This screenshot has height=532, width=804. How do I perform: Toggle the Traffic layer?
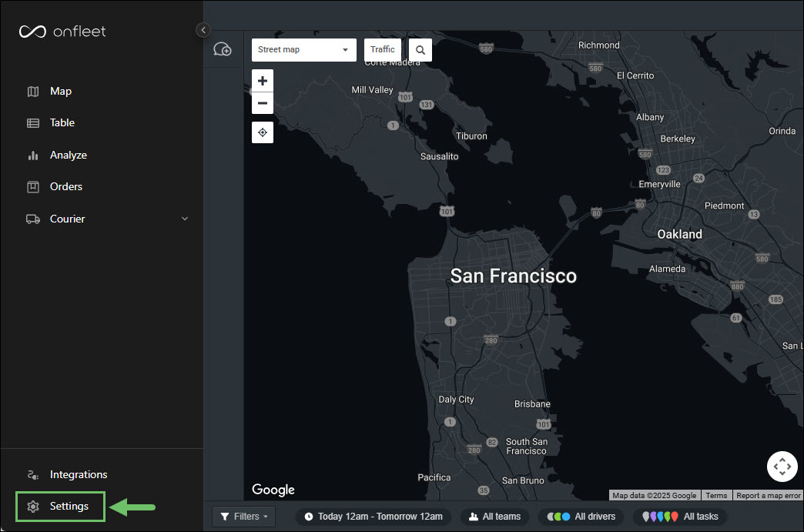click(x=383, y=50)
